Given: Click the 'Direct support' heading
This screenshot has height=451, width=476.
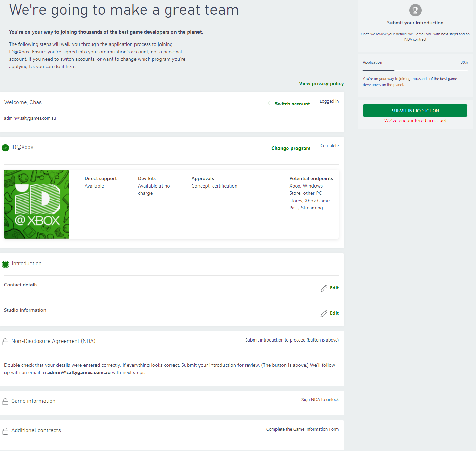Looking at the screenshot, I should coord(101,178).
